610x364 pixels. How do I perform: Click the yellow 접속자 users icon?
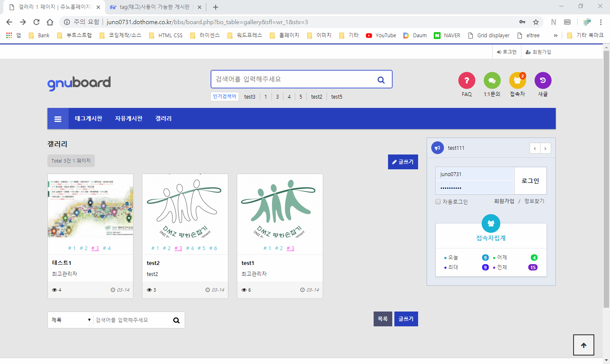point(517,80)
